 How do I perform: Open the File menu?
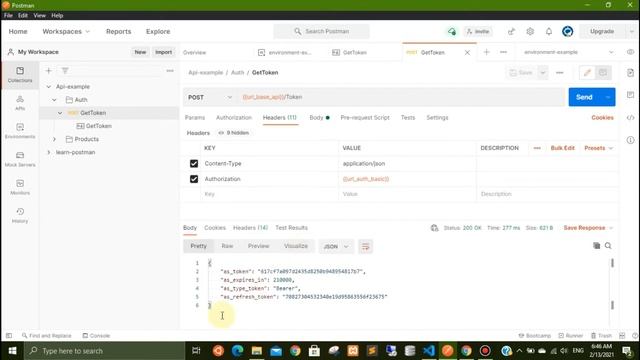point(8,16)
